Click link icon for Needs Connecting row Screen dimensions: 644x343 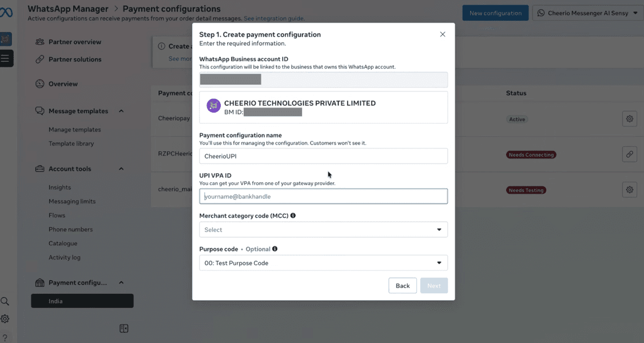[x=629, y=154]
